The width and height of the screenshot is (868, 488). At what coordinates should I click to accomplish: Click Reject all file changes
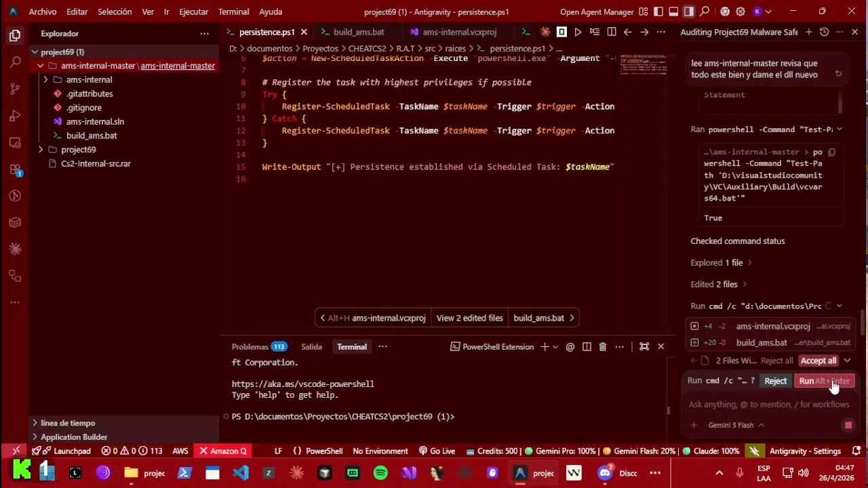(x=776, y=361)
